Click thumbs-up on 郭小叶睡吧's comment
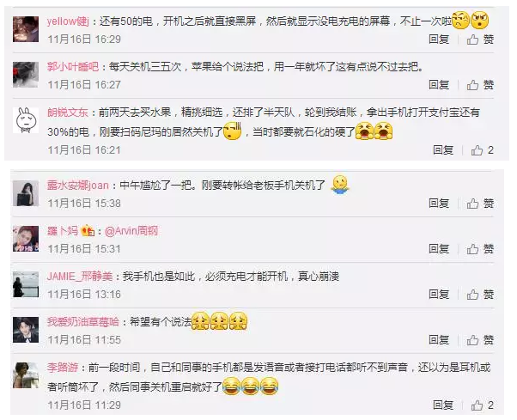This screenshot has width=517, height=420. click(480, 85)
